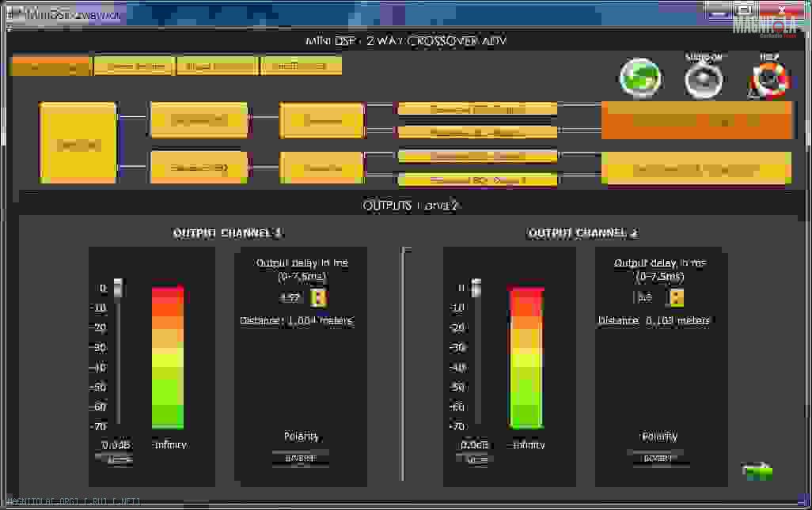Invert polarity on Output Channel 1
The height and width of the screenshot is (510, 812).
point(301,459)
